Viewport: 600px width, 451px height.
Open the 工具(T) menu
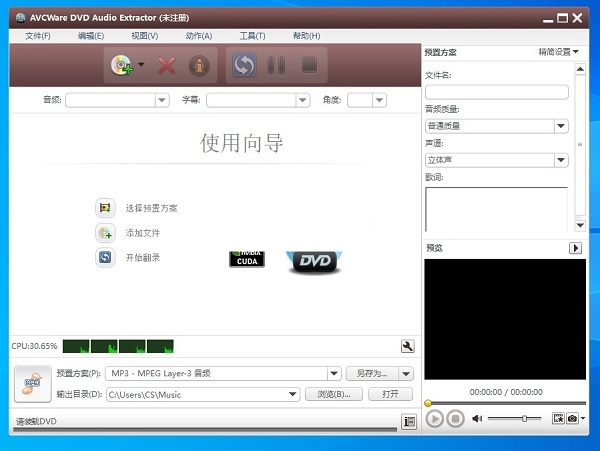tap(252, 36)
